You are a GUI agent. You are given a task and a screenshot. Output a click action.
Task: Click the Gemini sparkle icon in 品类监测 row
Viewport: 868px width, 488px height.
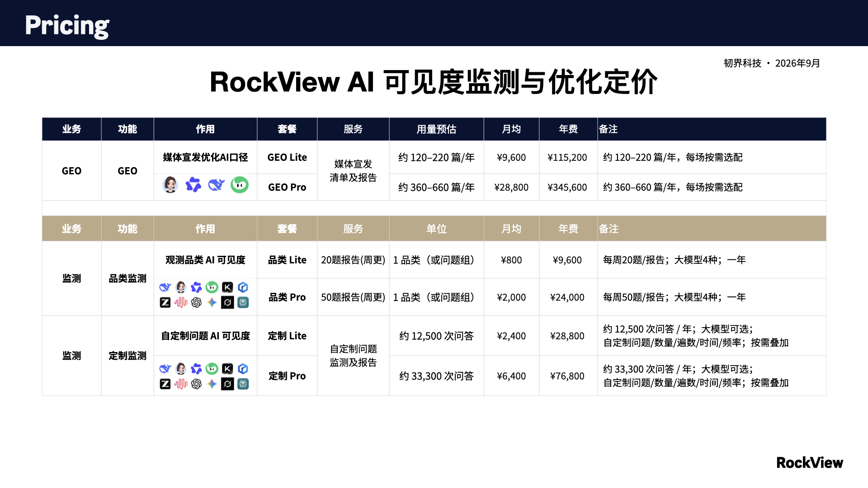click(x=212, y=303)
